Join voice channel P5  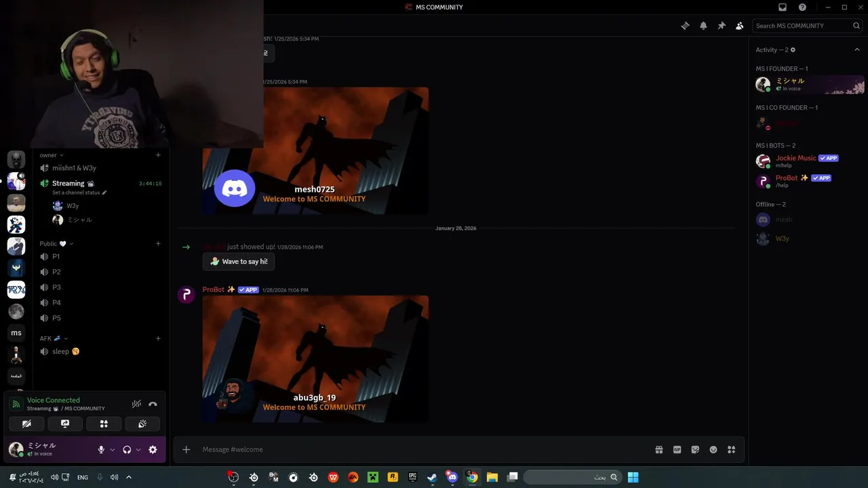pos(100,318)
